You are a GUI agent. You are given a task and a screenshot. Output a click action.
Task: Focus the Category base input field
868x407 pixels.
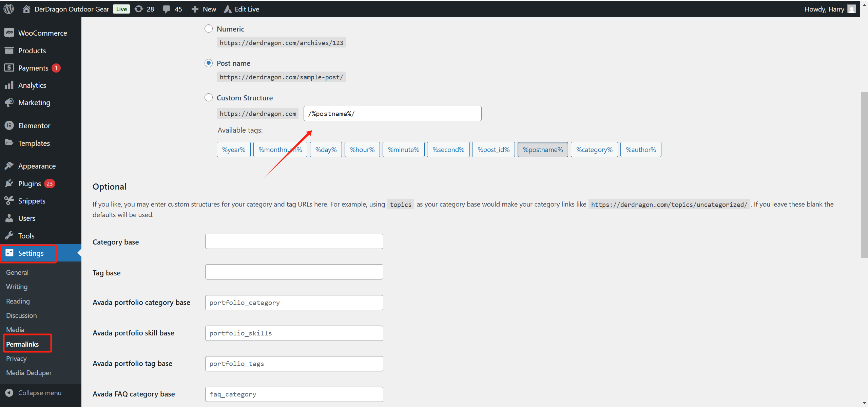[x=294, y=241]
